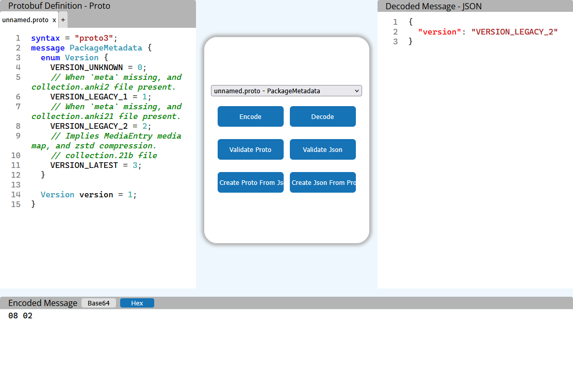Click line number 2 in JSON editor
Image resolution: width=573 pixels, height=392 pixels.
tap(396, 32)
